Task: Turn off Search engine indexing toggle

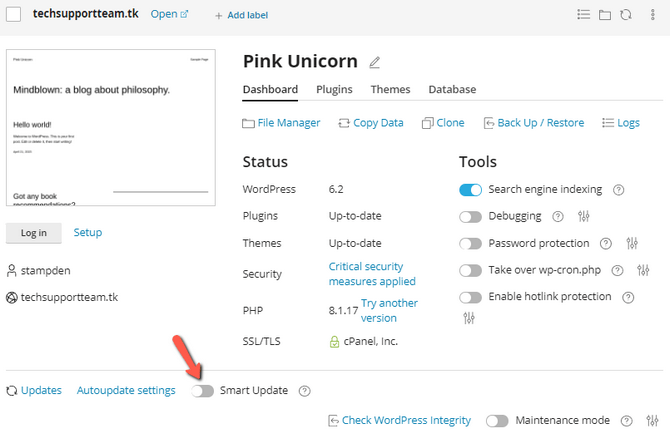Action: [x=470, y=190]
